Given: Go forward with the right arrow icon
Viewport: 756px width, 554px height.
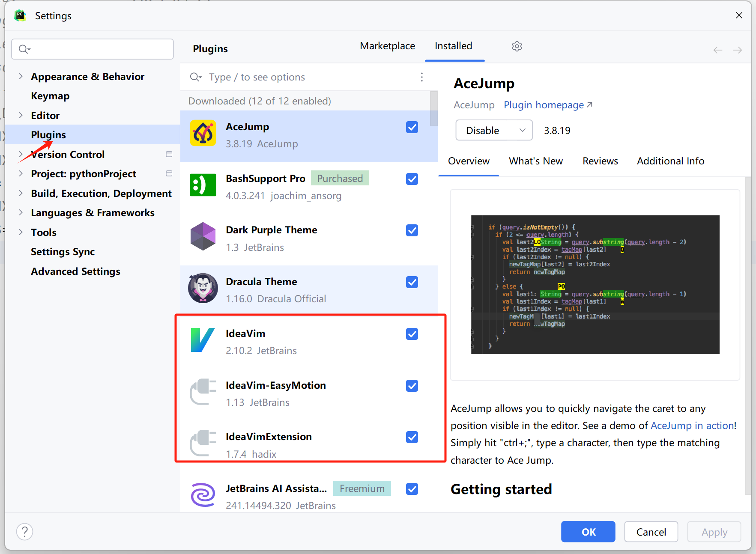Looking at the screenshot, I should (738, 50).
